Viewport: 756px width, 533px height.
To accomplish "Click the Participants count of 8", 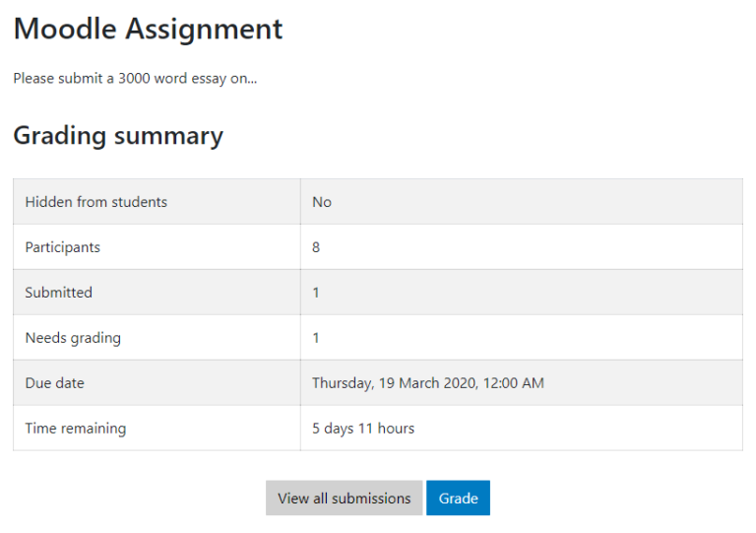I will pos(316,247).
